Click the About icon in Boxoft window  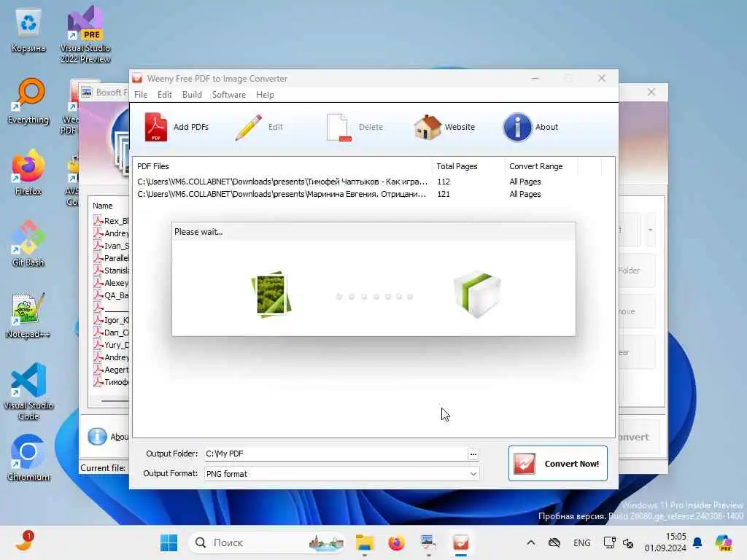pos(97,436)
